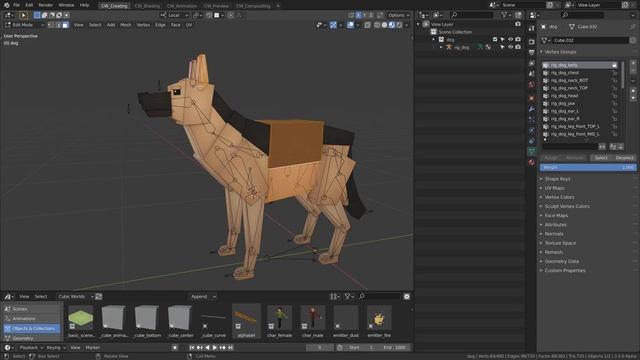Toggle the auto keying record button

(x=175, y=347)
